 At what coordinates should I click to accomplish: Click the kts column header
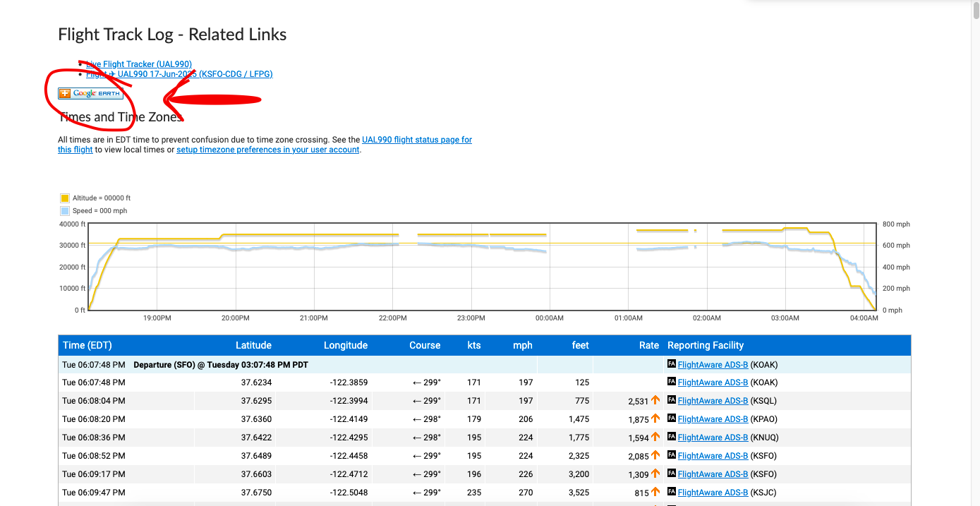pyautogui.click(x=474, y=345)
